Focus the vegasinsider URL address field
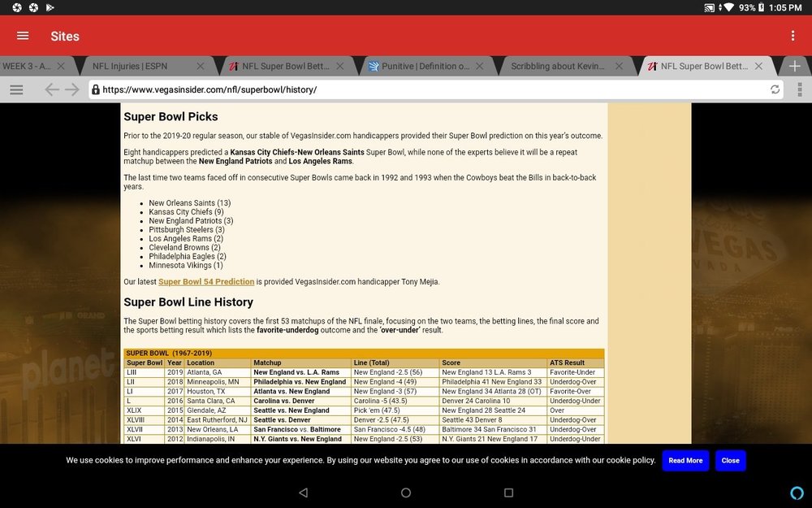 tap(435, 89)
